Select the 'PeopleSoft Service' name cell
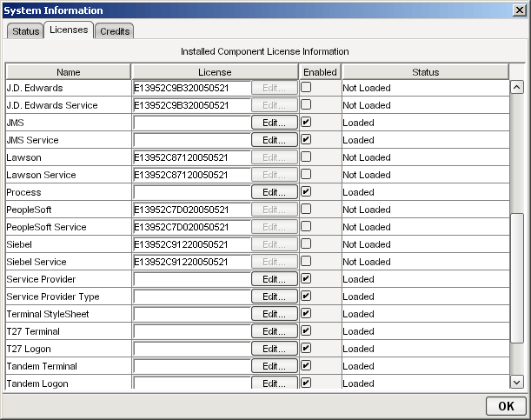Viewport: 531px width, 420px height. click(69, 227)
